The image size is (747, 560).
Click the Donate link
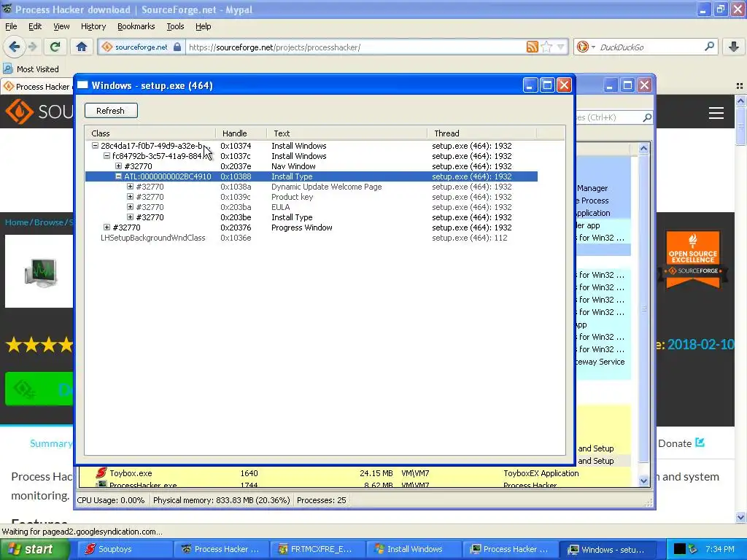pos(681,443)
